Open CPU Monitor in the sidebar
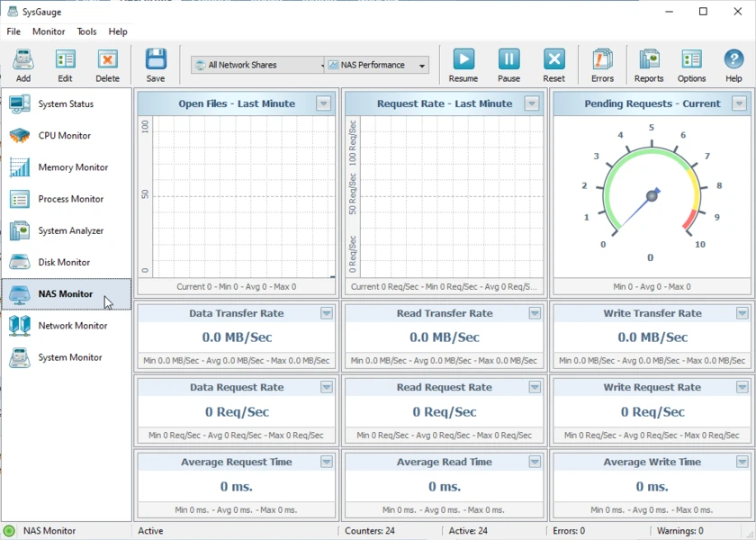The height and width of the screenshot is (540, 756). (67, 136)
